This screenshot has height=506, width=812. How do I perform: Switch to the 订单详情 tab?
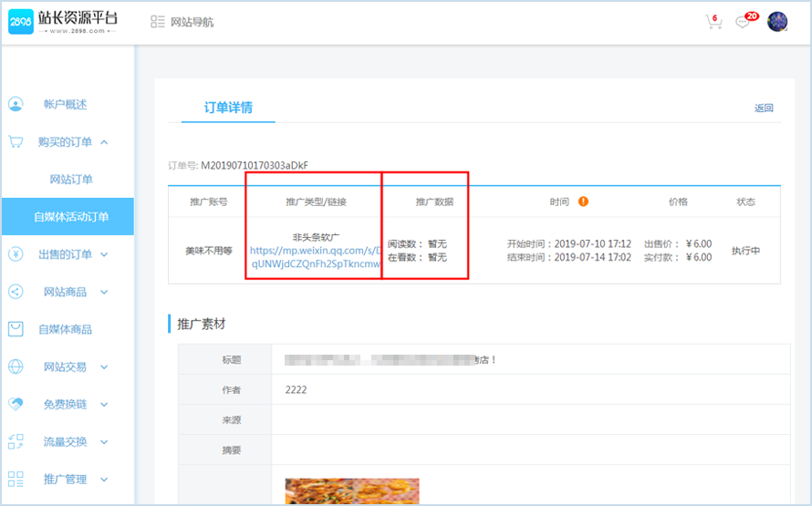(x=228, y=108)
